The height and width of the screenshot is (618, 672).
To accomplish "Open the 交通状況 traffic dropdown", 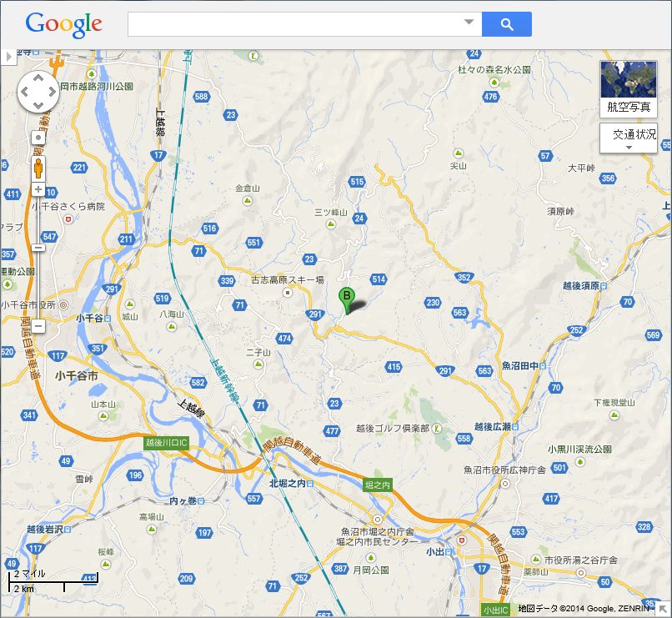I will [629, 138].
